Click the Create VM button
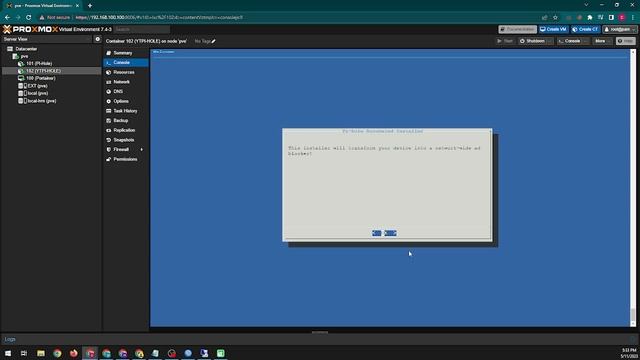 (x=553, y=29)
